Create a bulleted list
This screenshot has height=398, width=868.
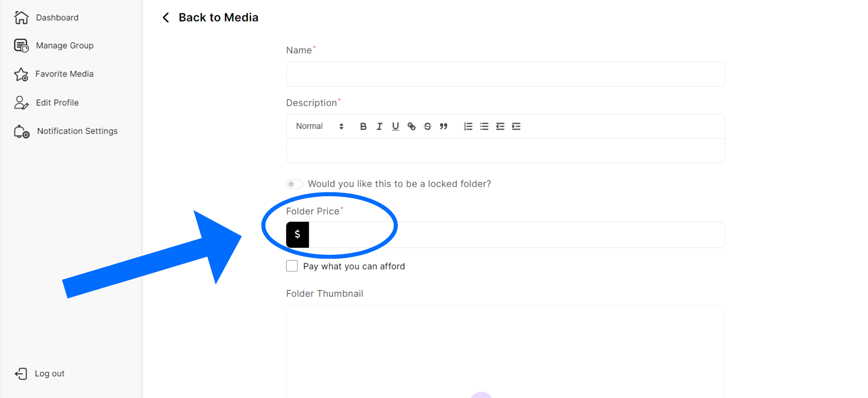484,126
